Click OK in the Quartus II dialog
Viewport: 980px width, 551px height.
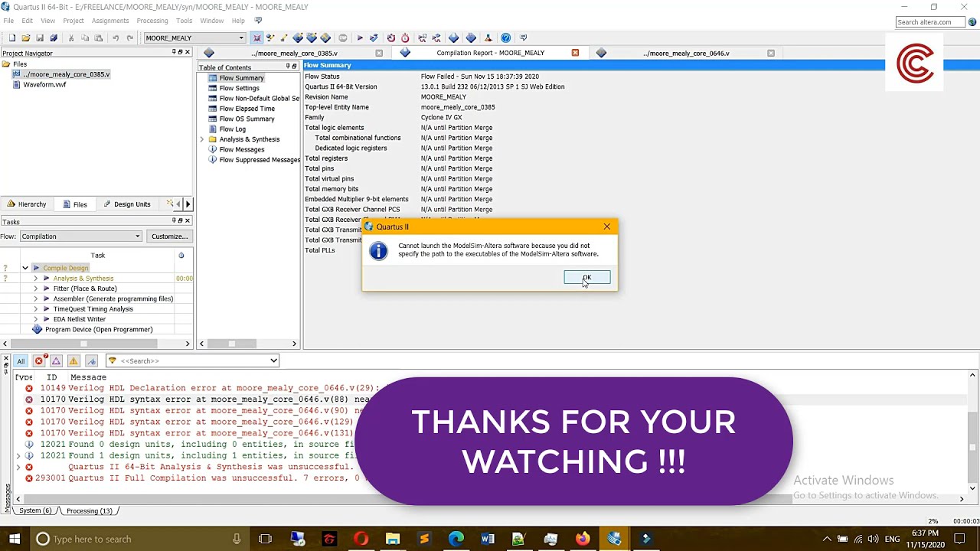[587, 277]
